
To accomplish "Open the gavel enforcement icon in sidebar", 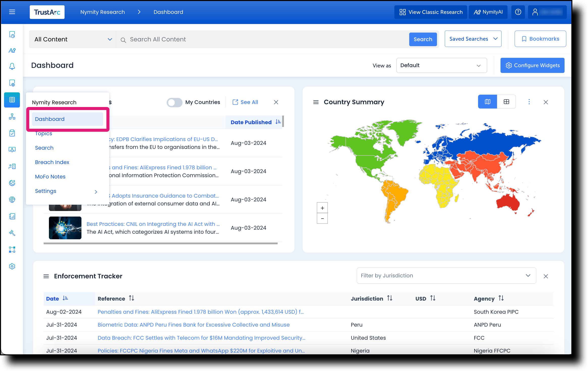I will 12,233.
